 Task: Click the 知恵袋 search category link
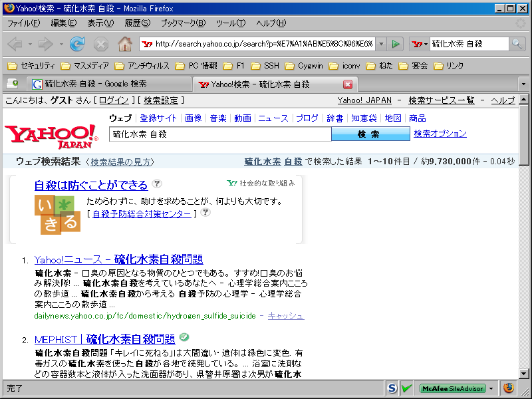pyautogui.click(x=364, y=118)
